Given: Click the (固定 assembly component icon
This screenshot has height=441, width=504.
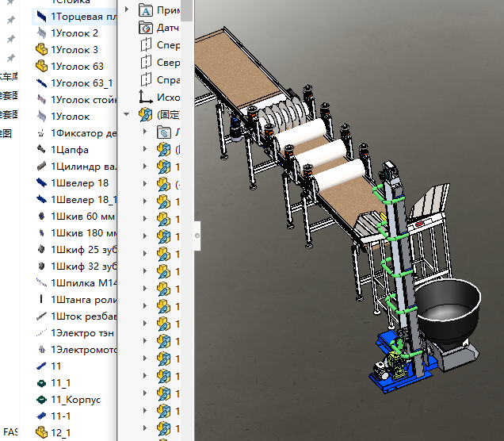Looking at the screenshot, I should (x=146, y=114).
